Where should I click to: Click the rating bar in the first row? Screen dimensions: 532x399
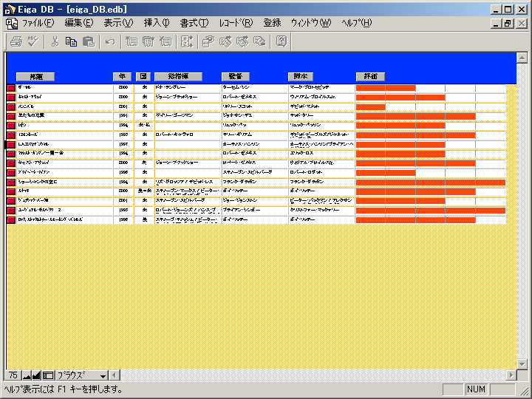click(385, 88)
